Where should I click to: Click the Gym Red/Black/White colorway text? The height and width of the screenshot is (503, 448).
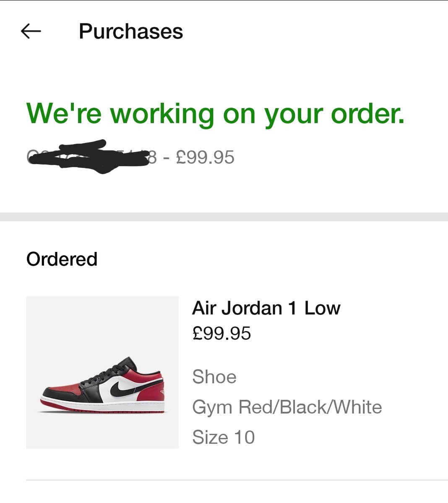[287, 407]
